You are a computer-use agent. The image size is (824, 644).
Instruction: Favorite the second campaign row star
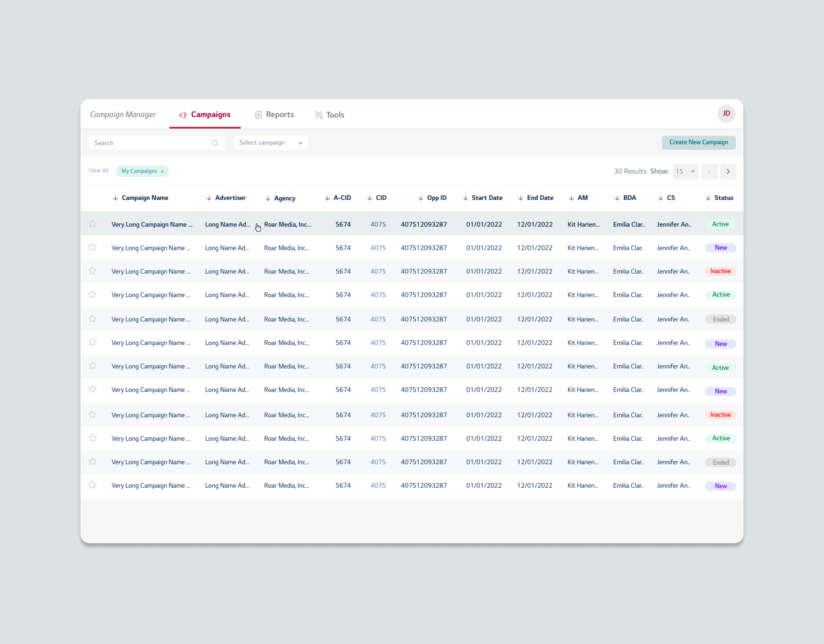[x=92, y=248]
